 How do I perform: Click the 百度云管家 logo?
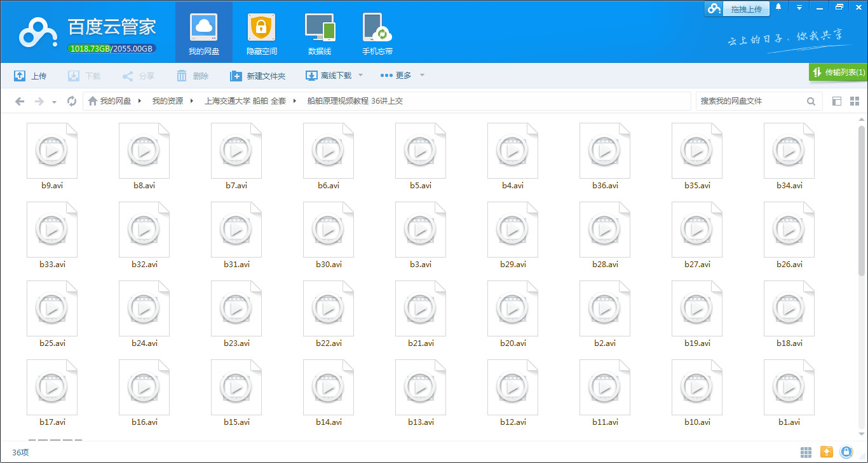[x=88, y=32]
